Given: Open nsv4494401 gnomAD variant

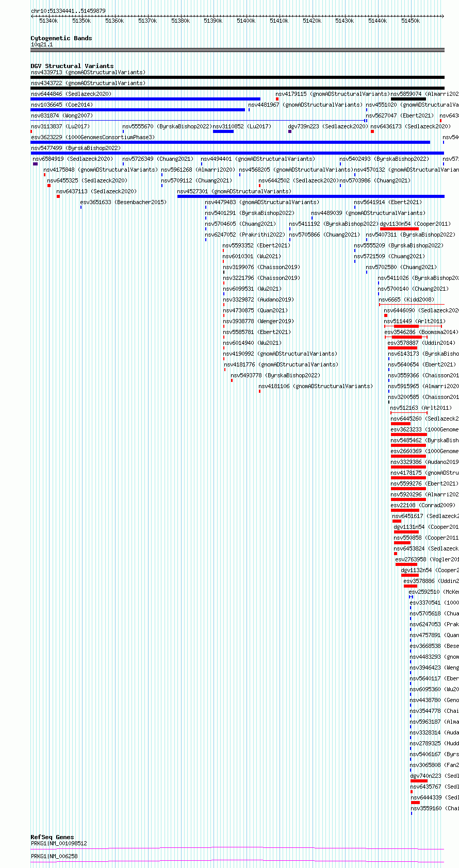Looking at the screenshot, I should click(x=258, y=159).
